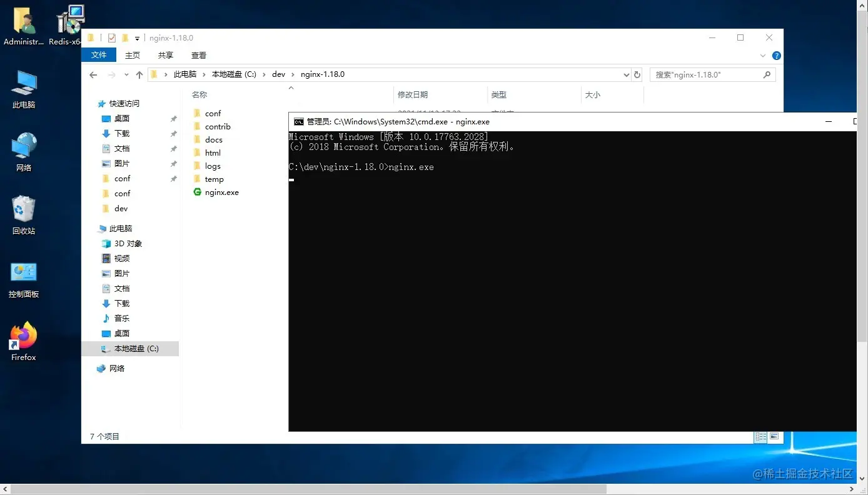Open the 文件 ribbon tab
The width and height of the screenshot is (868, 495).
pos(99,55)
